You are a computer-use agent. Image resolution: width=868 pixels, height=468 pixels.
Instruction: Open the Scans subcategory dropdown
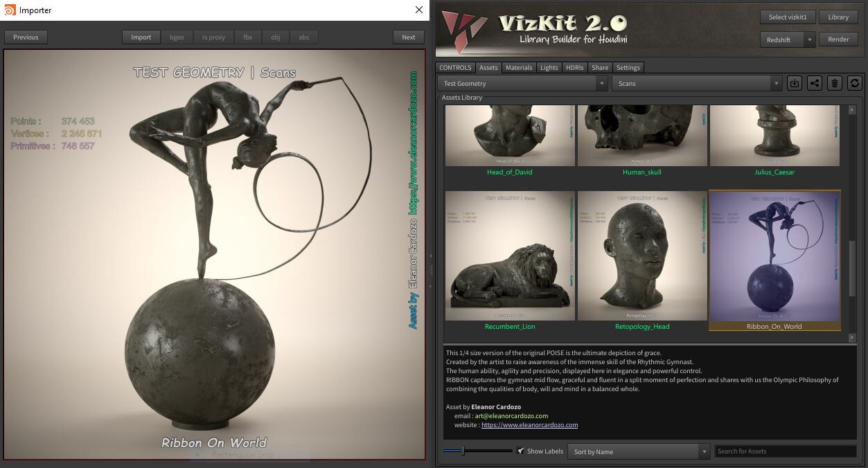698,83
